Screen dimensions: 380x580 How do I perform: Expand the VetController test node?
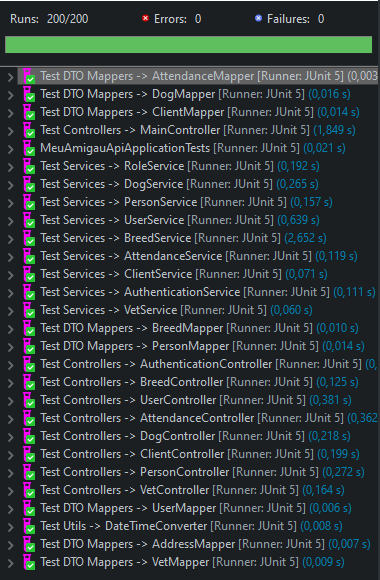click(x=11, y=491)
